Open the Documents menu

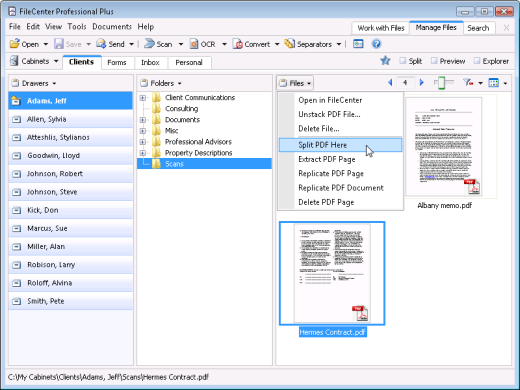(112, 27)
